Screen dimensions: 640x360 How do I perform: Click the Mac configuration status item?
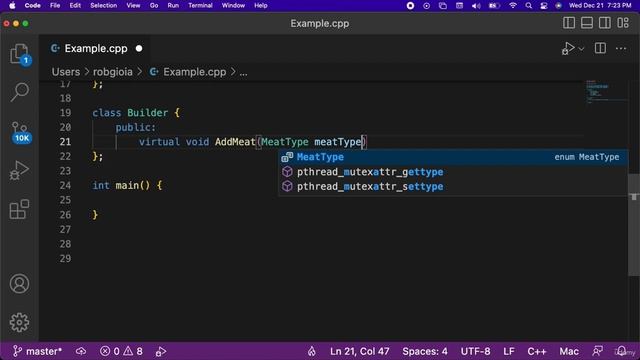(x=569, y=351)
